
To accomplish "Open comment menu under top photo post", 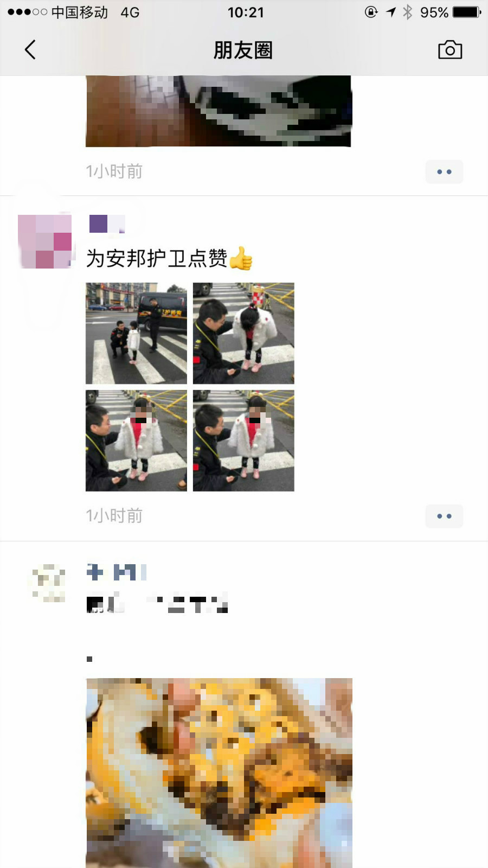I will pyautogui.click(x=444, y=171).
